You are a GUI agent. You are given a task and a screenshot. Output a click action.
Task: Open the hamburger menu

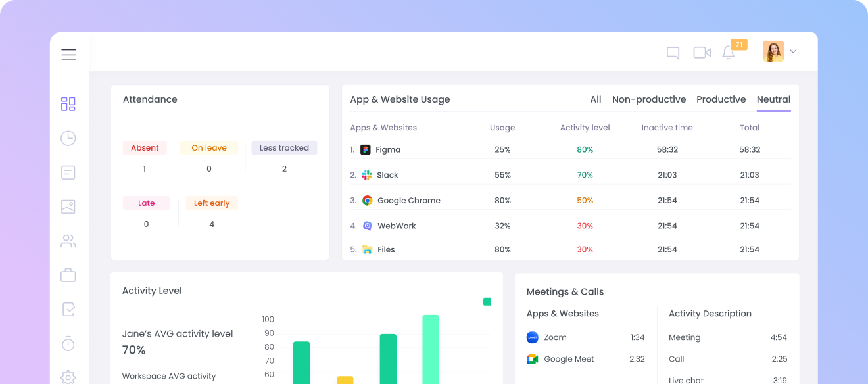click(68, 55)
